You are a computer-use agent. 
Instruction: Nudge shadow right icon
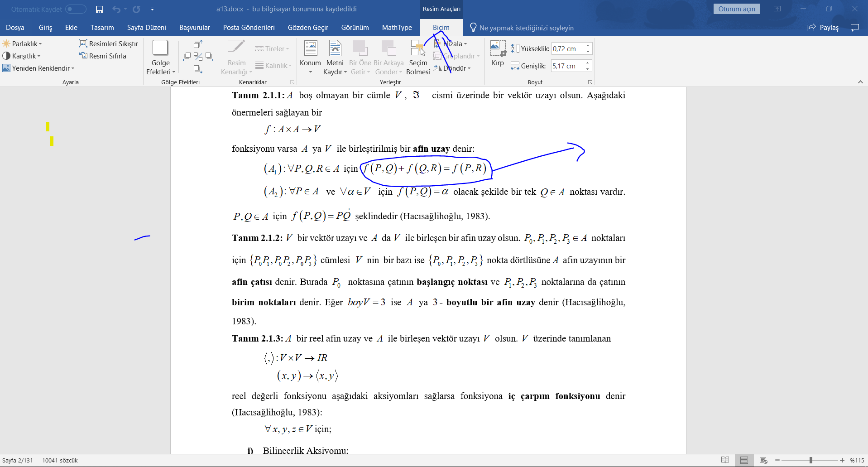pos(209,56)
